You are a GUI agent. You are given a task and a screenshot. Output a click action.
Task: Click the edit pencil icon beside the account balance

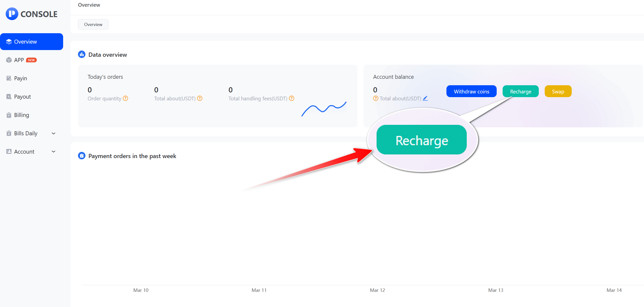[x=425, y=98]
